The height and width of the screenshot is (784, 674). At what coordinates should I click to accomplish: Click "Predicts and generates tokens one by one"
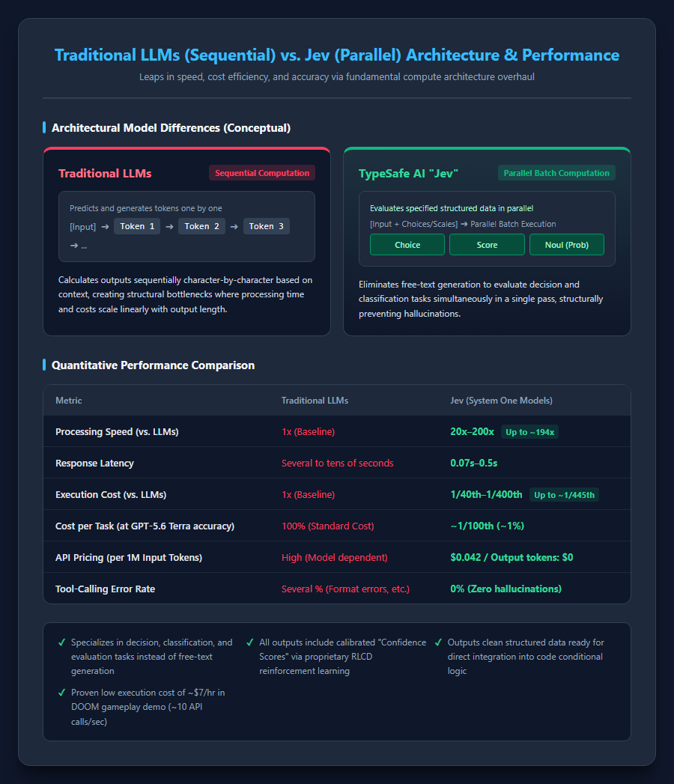(146, 208)
